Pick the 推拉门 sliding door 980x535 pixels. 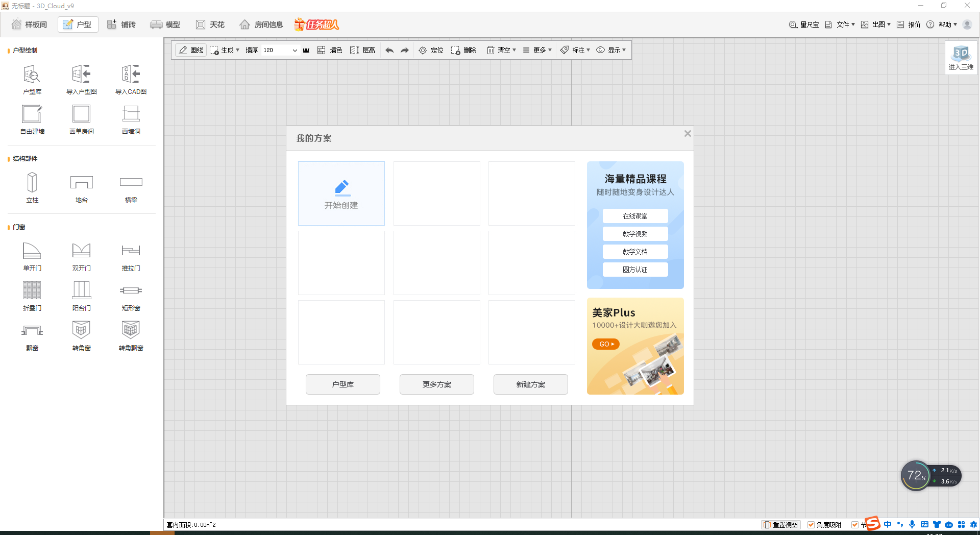(x=131, y=256)
